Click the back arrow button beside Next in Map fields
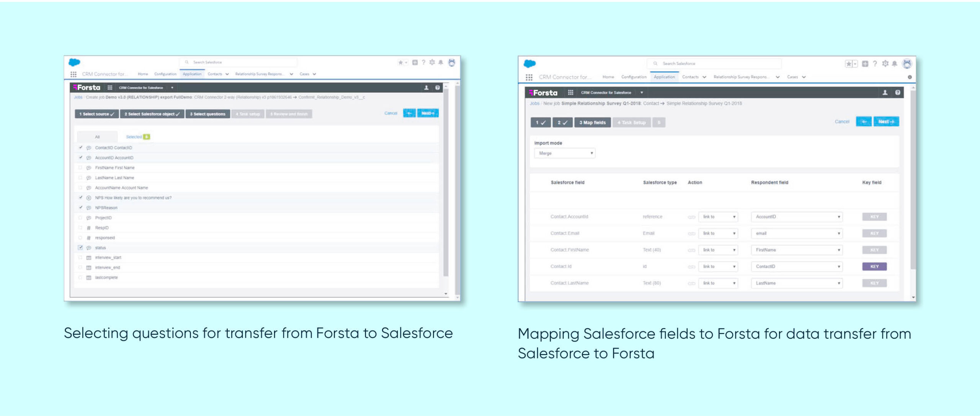 [864, 122]
